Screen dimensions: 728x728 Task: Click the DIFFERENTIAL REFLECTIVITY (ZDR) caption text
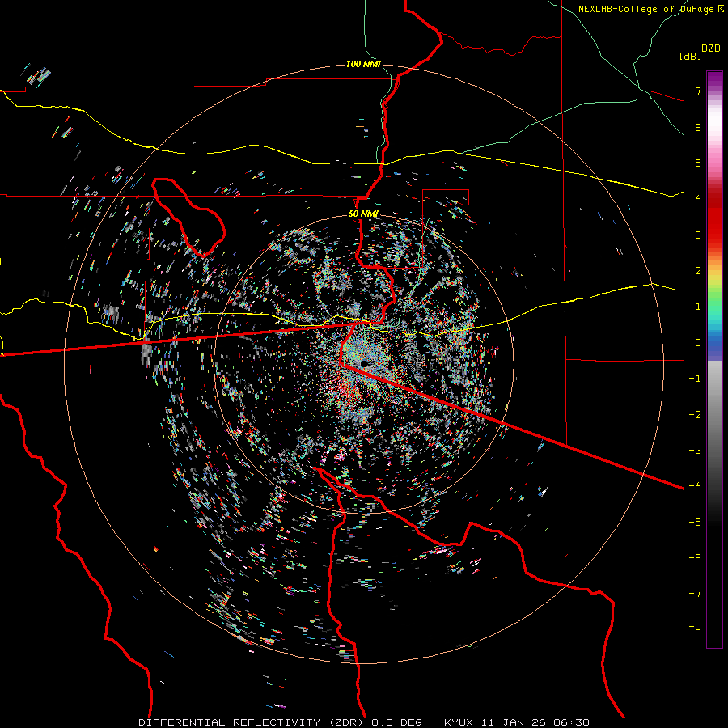(253, 722)
